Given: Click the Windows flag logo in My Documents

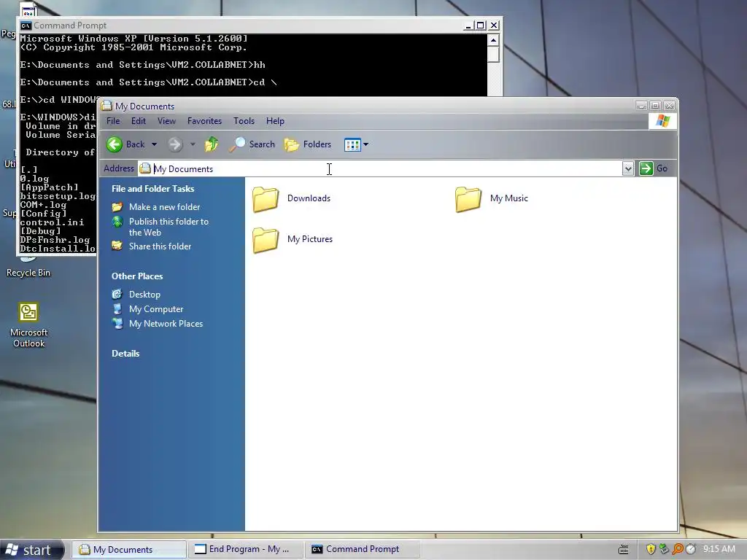Looking at the screenshot, I should point(662,121).
